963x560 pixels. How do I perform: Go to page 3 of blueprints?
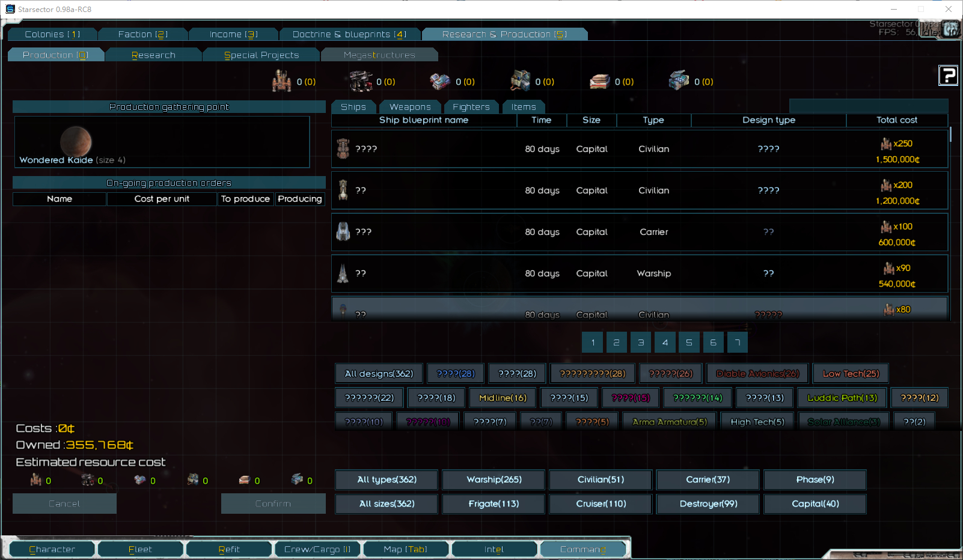(x=641, y=342)
